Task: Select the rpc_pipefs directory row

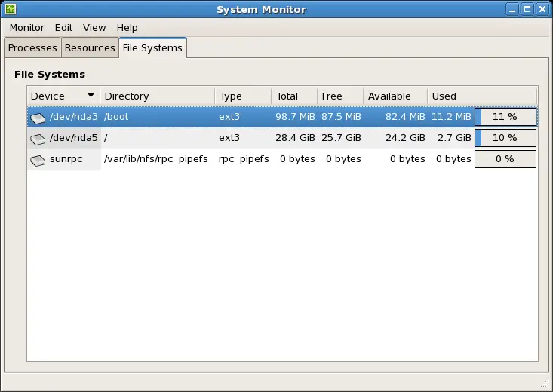Action: click(158, 159)
